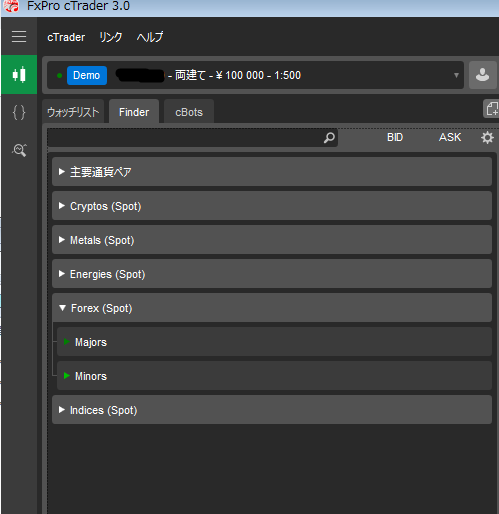This screenshot has width=499, height=514.
Task: Click the FxPro cTrader logo in title bar
Action: [11, 6]
